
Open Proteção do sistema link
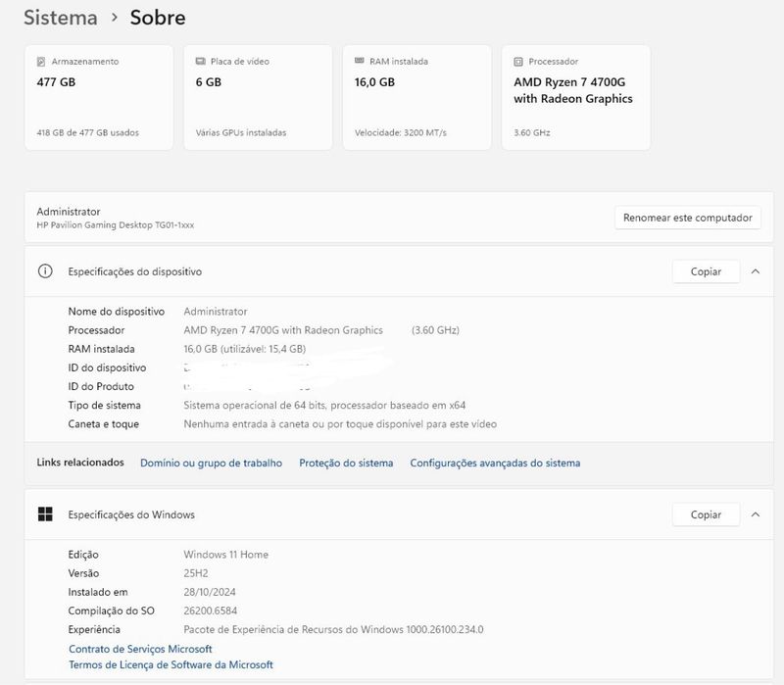point(346,463)
